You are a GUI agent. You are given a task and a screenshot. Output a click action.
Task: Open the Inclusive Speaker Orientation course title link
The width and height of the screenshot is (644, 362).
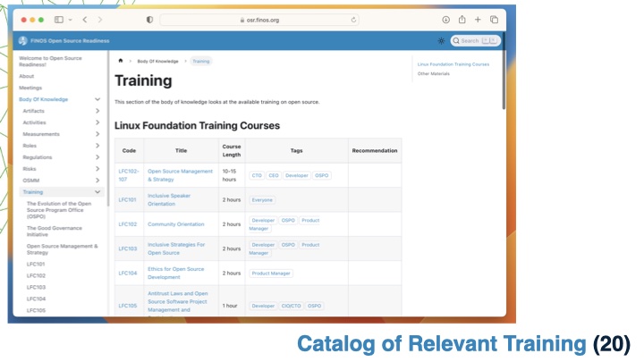point(169,200)
